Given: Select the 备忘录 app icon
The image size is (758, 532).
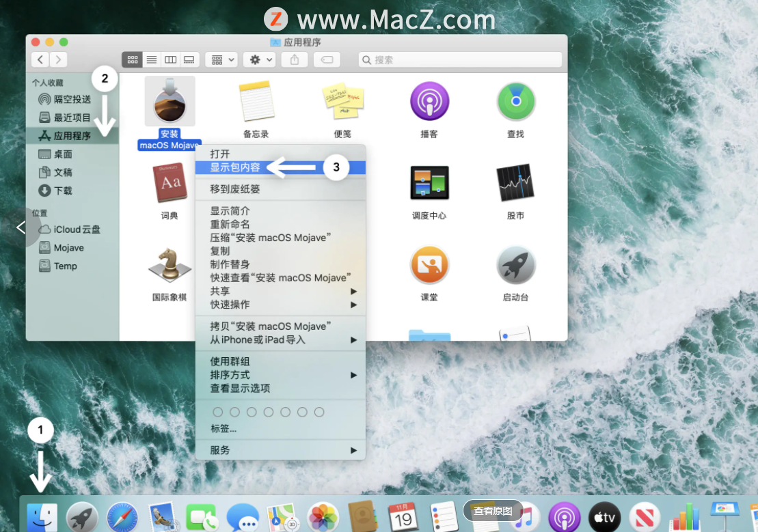Looking at the screenshot, I should [256, 101].
